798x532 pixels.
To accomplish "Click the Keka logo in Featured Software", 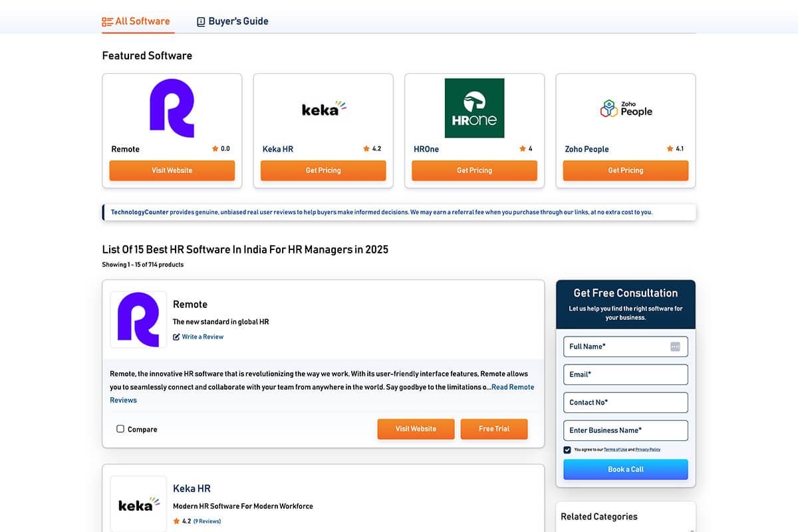I will [323, 108].
